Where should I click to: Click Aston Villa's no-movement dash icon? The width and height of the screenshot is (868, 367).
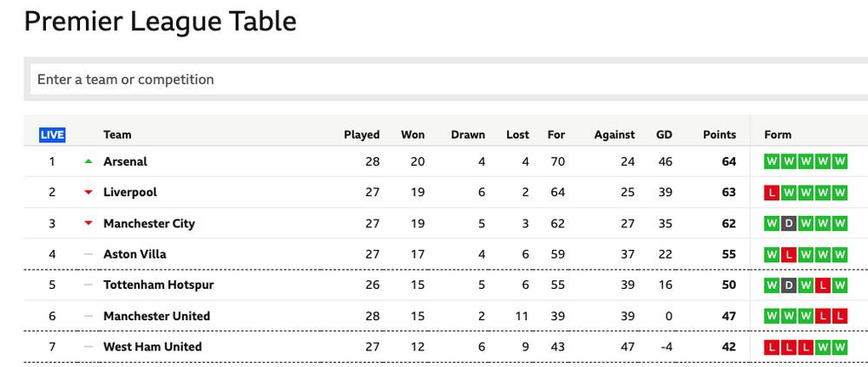tap(88, 254)
